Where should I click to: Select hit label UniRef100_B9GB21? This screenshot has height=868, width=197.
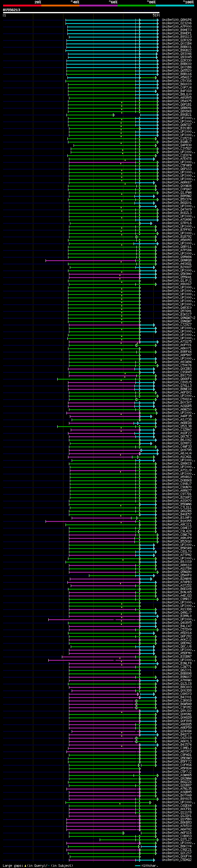coord(177,115)
